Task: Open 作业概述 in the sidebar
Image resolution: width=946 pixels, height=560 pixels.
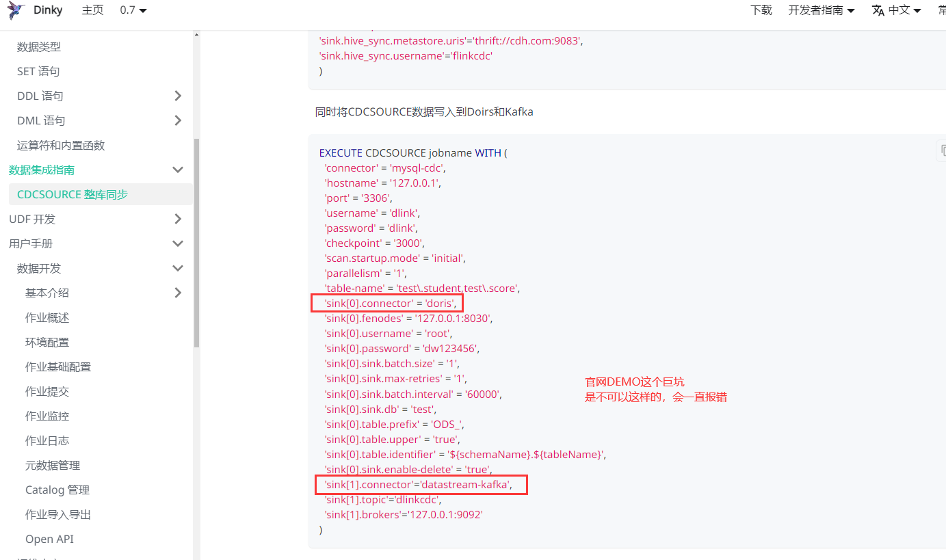Action: (47, 317)
